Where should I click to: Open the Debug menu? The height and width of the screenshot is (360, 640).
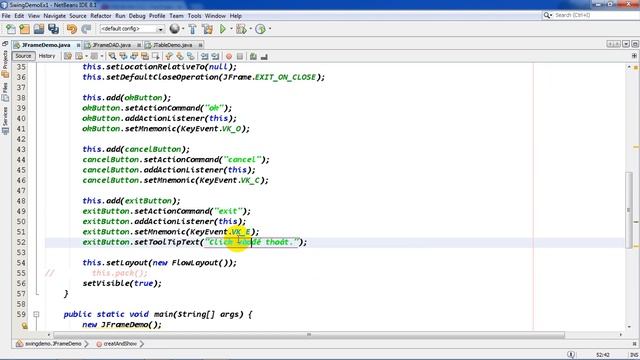pyautogui.click(x=137, y=16)
